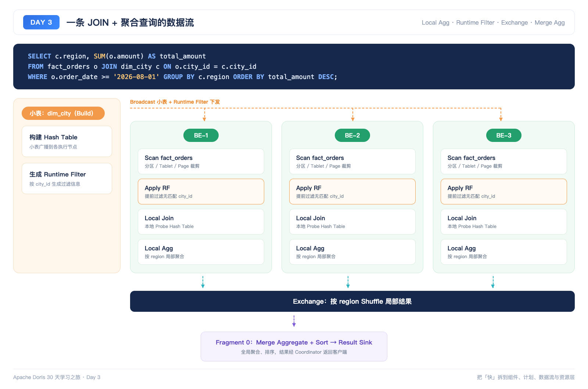Select Local Agg card in BE-3
The image size is (588, 389).
click(504, 252)
